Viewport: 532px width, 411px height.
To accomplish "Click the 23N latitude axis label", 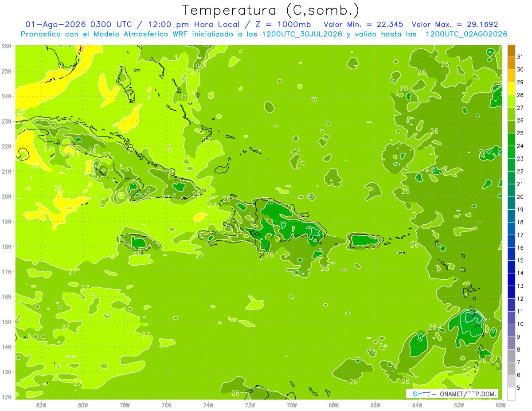I will [x=7, y=121].
